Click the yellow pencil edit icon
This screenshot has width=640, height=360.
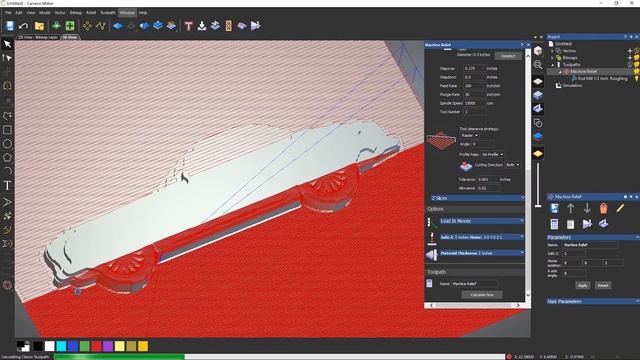click(620, 208)
